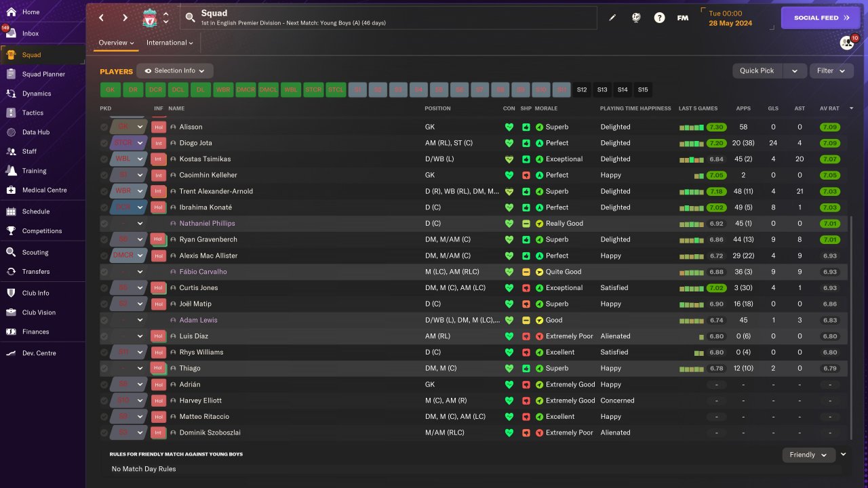
Task: Click the Scouting magnifier icon
Action: coord(11,252)
